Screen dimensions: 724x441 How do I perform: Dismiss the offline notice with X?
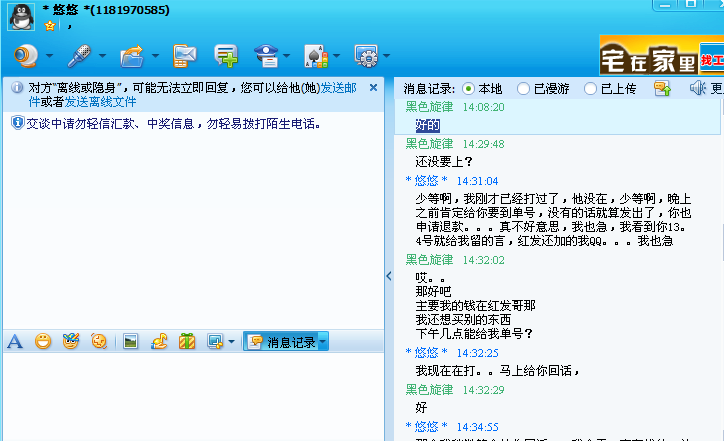point(374,87)
